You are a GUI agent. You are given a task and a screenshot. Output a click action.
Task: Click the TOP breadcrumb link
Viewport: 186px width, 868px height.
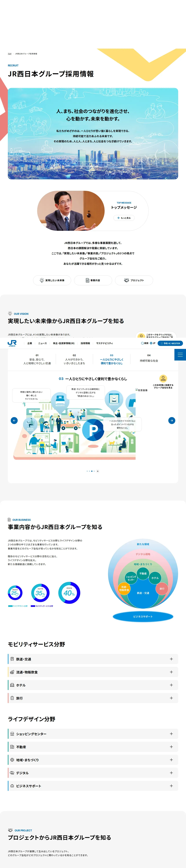point(10,54)
